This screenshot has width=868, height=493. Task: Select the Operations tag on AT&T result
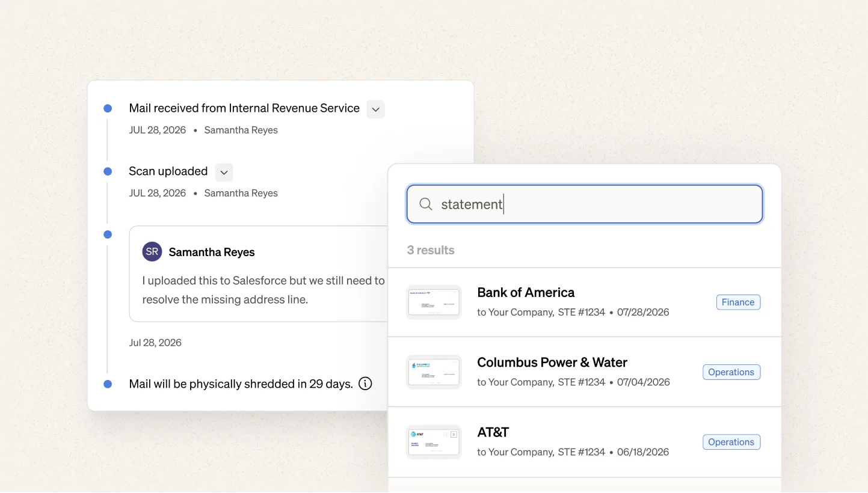(x=731, y=442)
